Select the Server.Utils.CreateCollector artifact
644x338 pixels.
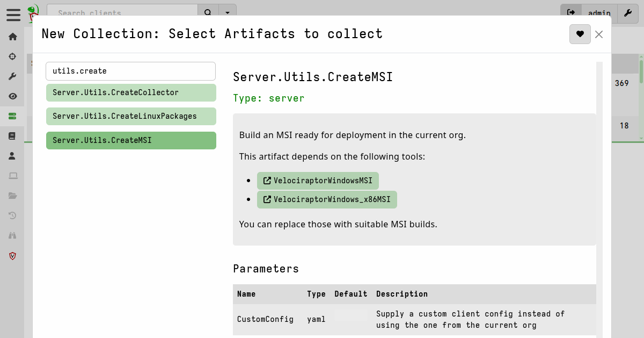[x=131, y=92]
